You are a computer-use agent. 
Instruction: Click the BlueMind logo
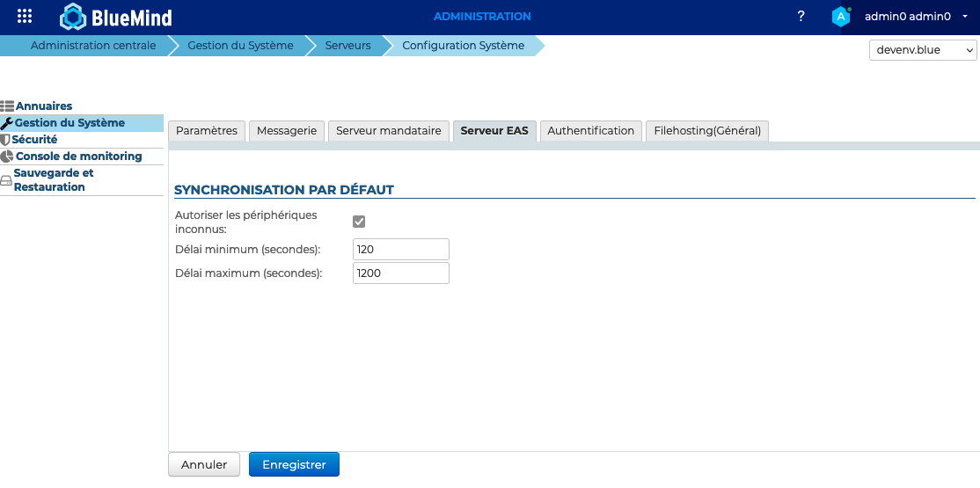pos(115,17)
